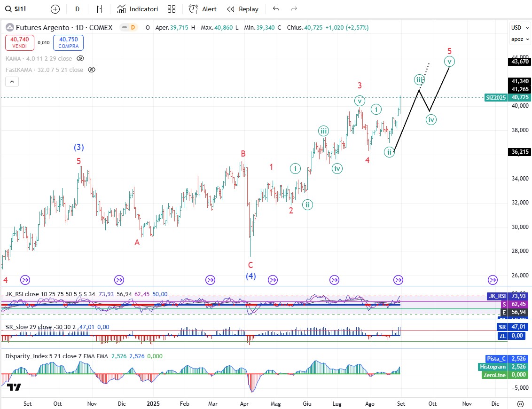Screen dimensions: 532x409
Task: Click the rightmost purple event marker
Action: 493,280
